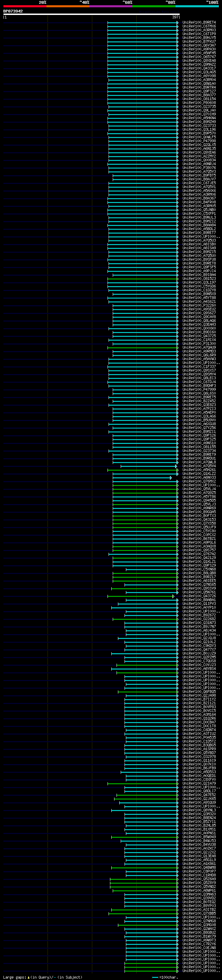Click the green alignment bar for UniRef100_A5H261

pos(143,470)
